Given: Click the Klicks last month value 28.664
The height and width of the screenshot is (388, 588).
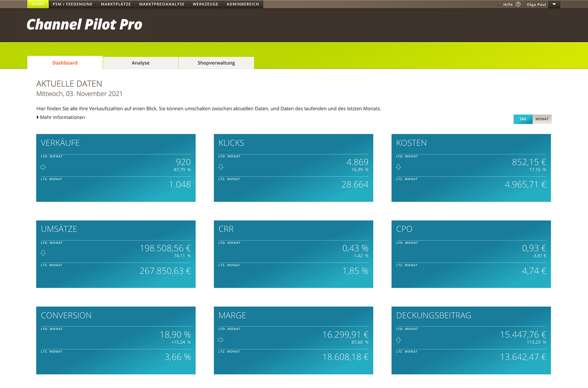Looking at the screenshot, I should tap(355, 185).
